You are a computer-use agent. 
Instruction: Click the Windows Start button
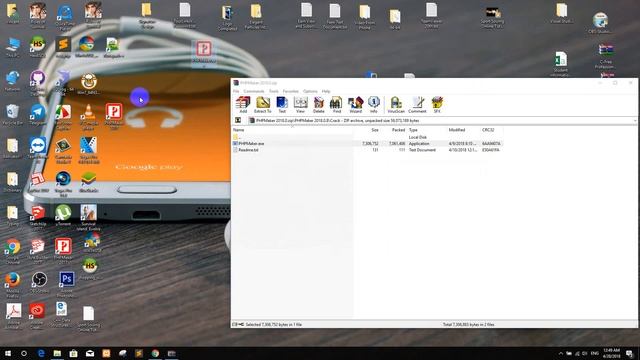pyautogui.click(x=8, y=353)
